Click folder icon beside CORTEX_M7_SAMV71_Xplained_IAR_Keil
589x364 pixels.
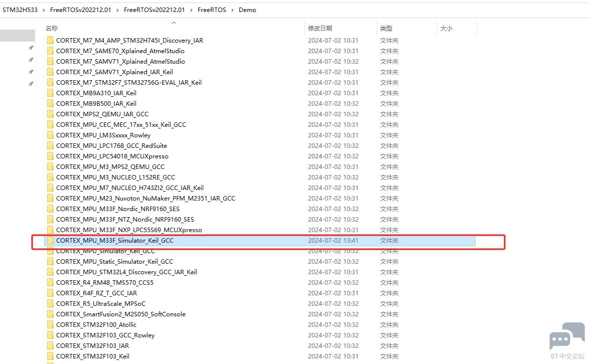tap(50, 72)
